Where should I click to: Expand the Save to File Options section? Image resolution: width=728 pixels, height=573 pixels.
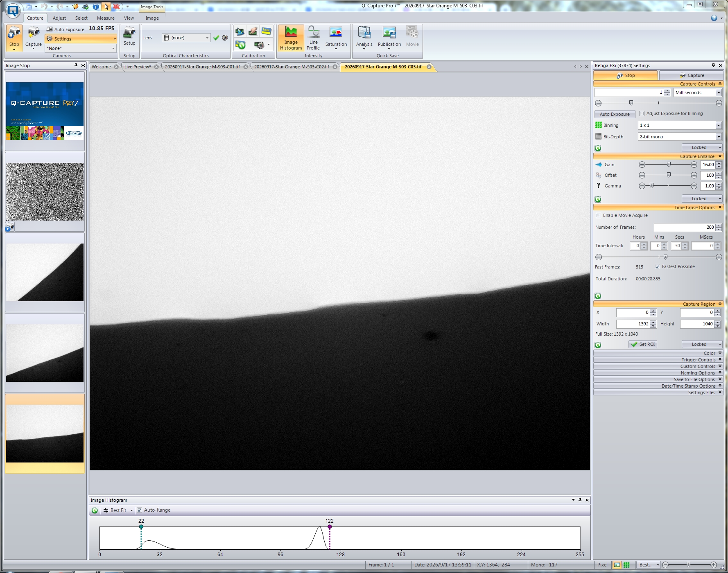click(658, 379)
